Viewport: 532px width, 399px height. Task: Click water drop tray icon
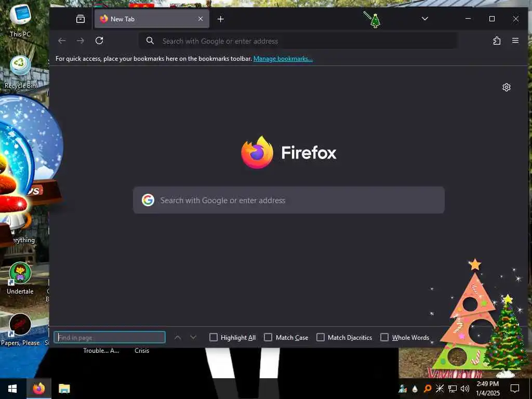(x=415, y=389)
